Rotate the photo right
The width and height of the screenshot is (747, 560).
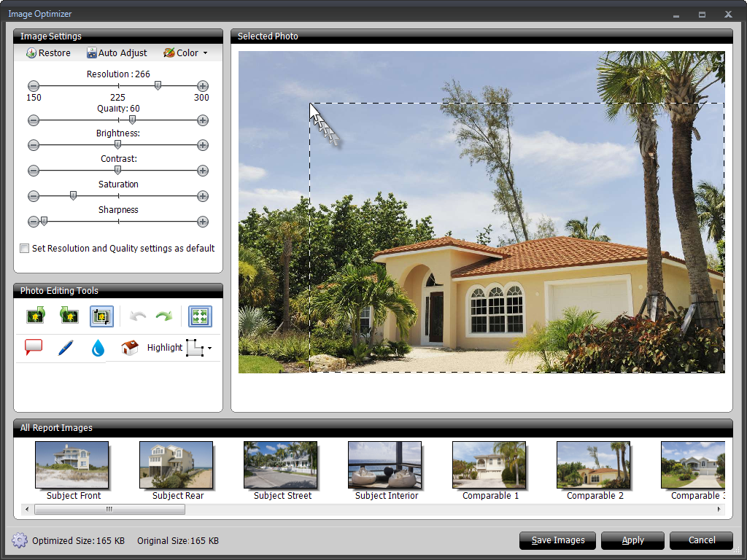click(36, 316)
